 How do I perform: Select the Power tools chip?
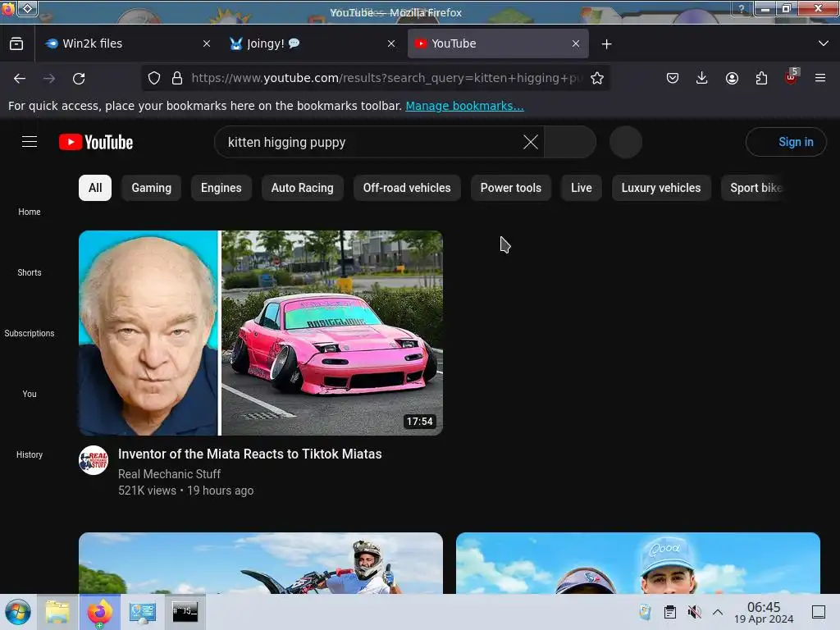point(510,188)
